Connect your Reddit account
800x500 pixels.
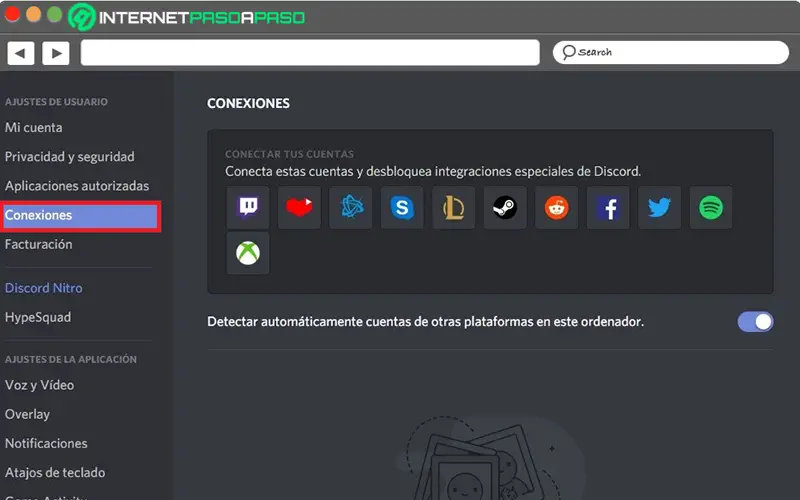[x=557, y=207]
